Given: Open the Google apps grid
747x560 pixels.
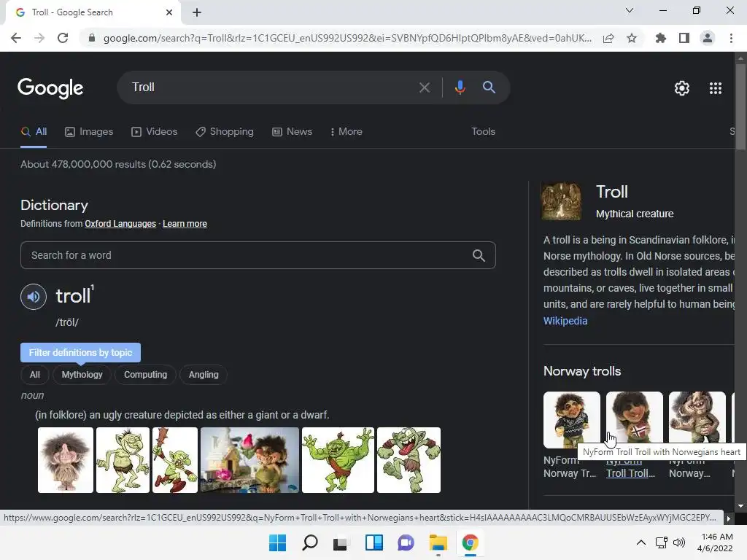Looking at the screenshot, I should pos(716,88).
